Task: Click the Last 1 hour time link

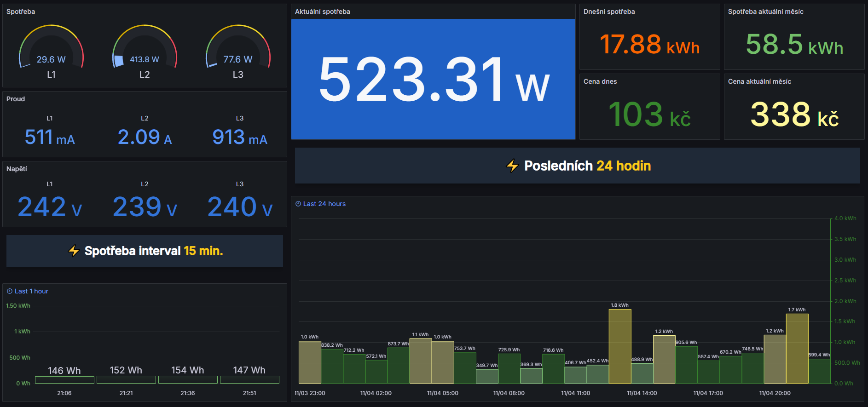Action: (x=31, y=291)
